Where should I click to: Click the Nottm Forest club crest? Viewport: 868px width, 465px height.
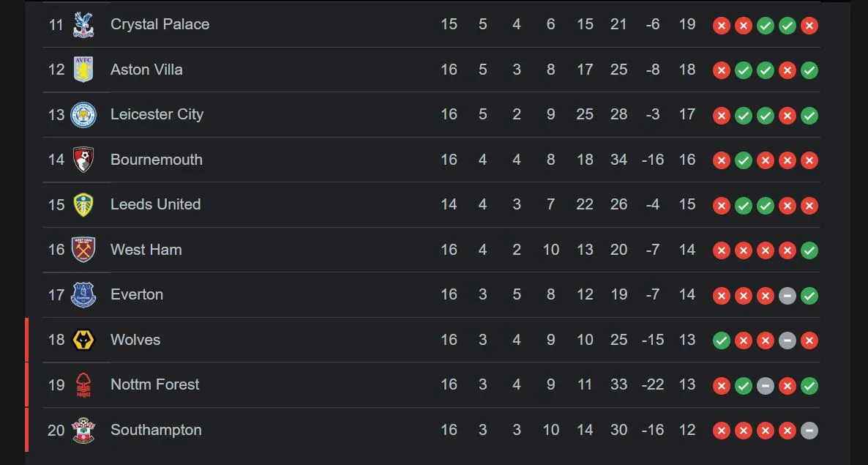83,385
